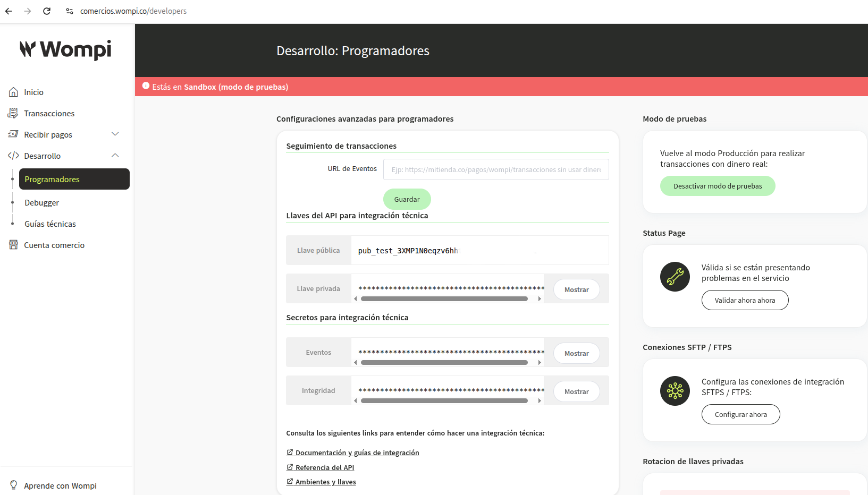Select Guías técnicas in the sidebar
This screenshot has height=495, width=868.
tap(50, 224)
